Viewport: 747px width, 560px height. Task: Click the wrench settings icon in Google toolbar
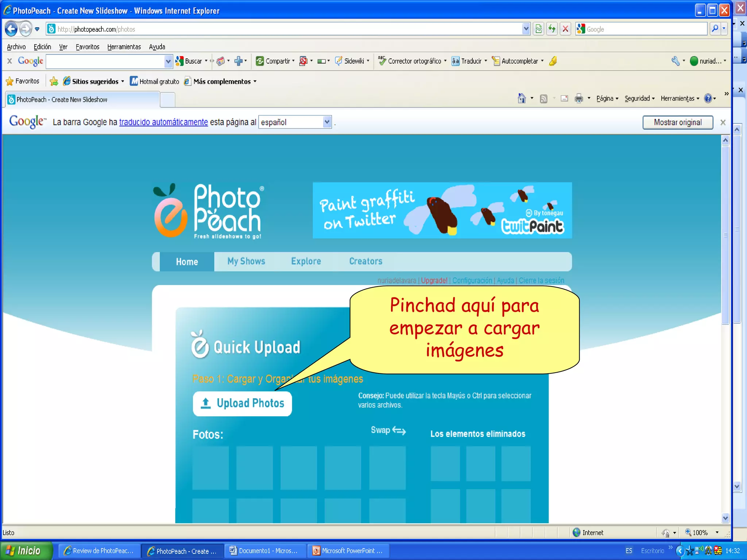(x=675, y=61)
